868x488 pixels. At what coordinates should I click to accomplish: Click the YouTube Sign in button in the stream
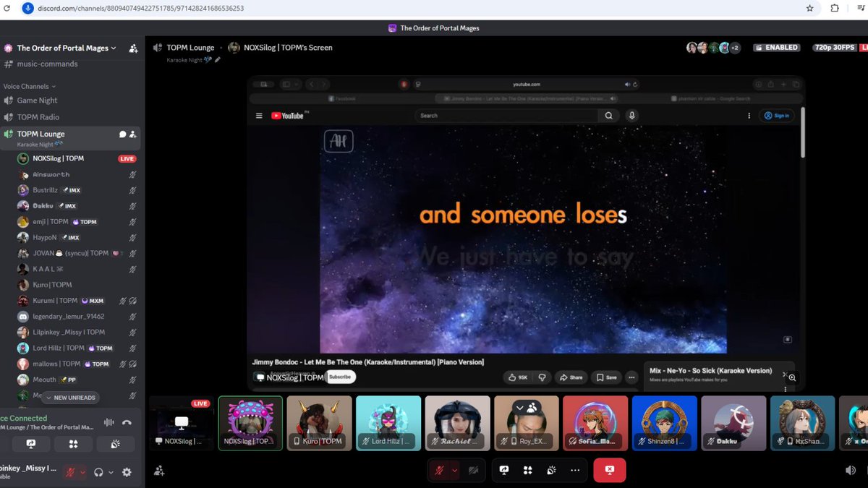click(777, 116)
